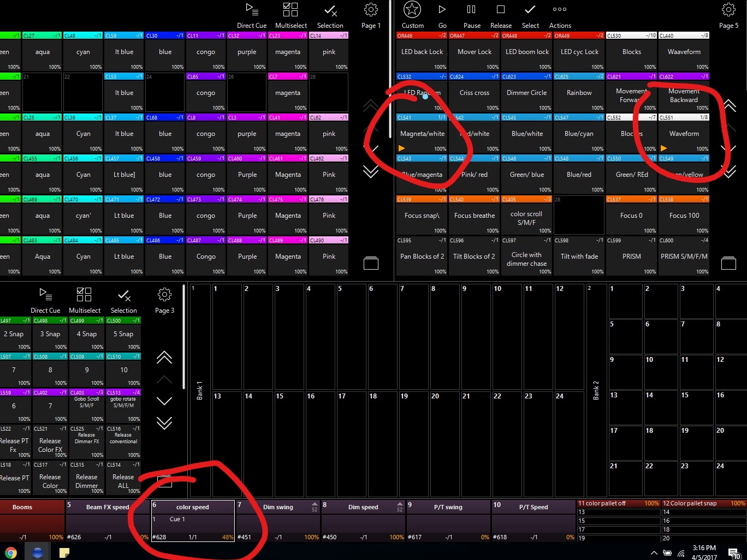The width and height of the screenshot is (747, 560).
Task: Toggle Multiselect on the Page 1 panel
Action: (290, 9)
